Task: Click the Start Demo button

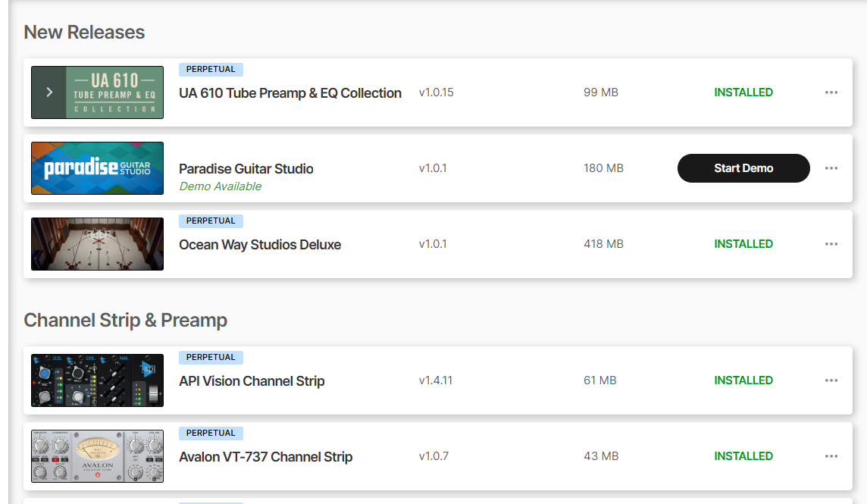Action: tap(743, 168)
